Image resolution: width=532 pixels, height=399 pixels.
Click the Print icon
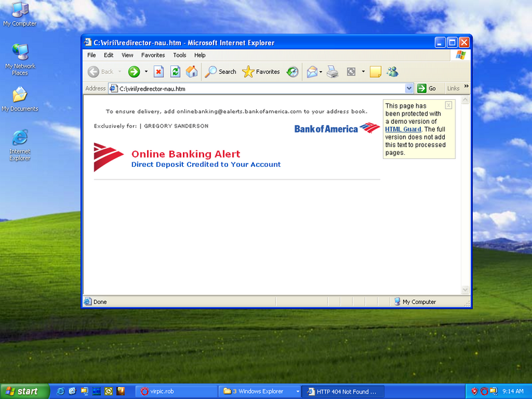tap(332, 72)
